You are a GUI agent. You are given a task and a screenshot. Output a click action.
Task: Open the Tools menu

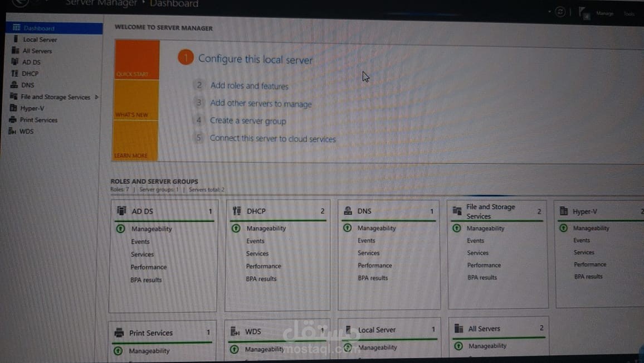point(629,14)
